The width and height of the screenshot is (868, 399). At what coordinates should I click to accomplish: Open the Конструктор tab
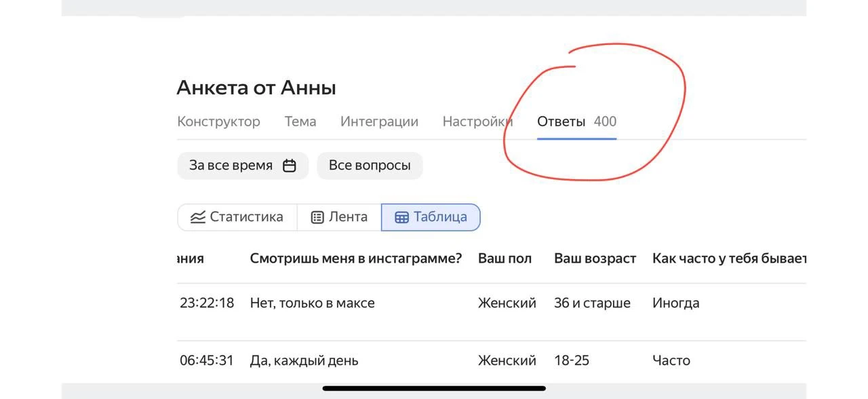click(218, 121)
